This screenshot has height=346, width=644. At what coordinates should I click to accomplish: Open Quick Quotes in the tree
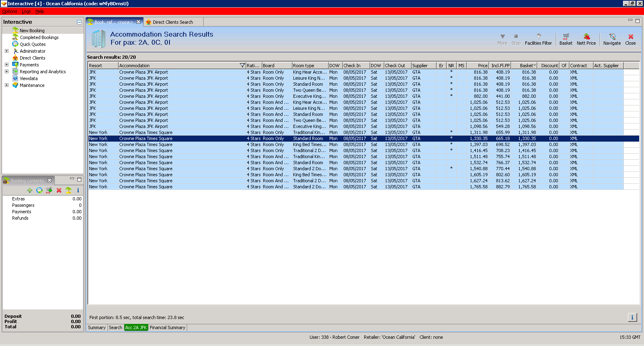click(x=33, y=44)
